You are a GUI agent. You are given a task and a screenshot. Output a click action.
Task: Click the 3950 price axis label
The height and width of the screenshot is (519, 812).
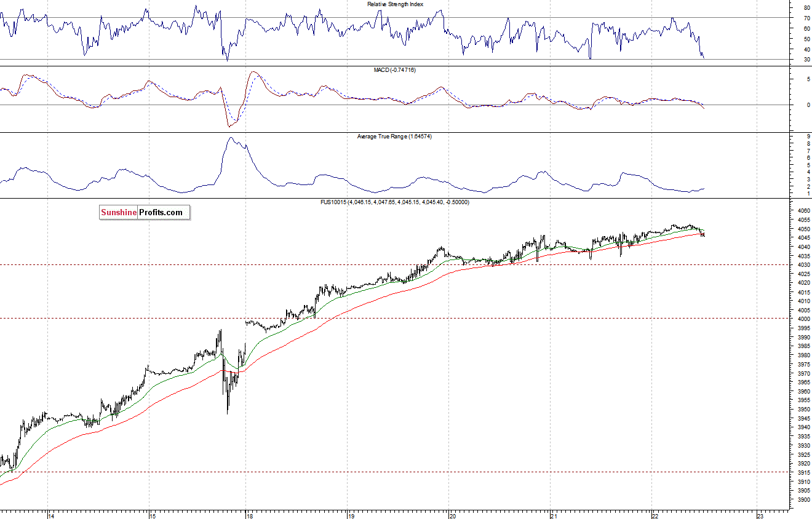point(803,410)
